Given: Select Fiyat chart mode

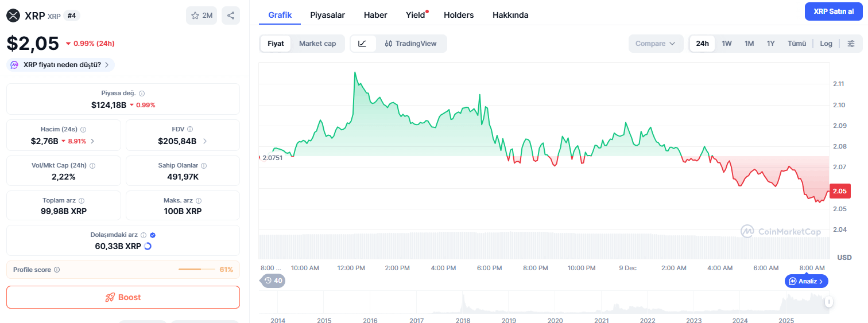Looking at the screenshot, I should click(x=276, y=44).
